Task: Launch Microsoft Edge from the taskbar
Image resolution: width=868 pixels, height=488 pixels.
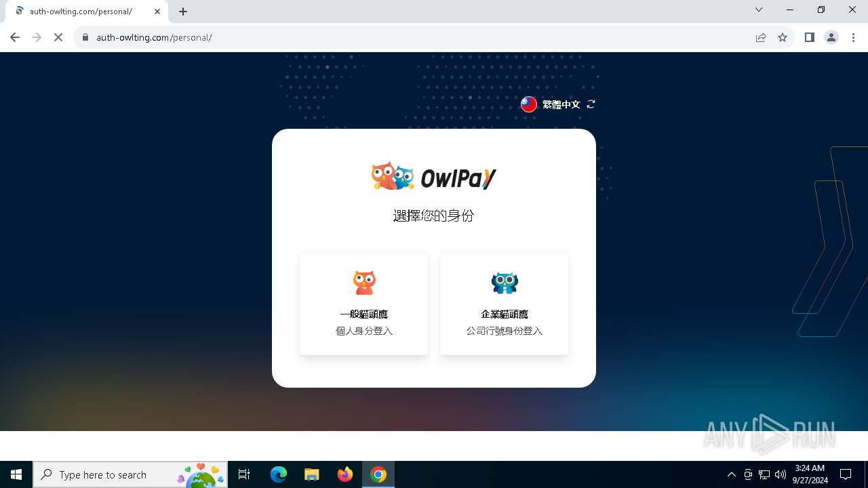Action: 279,474
